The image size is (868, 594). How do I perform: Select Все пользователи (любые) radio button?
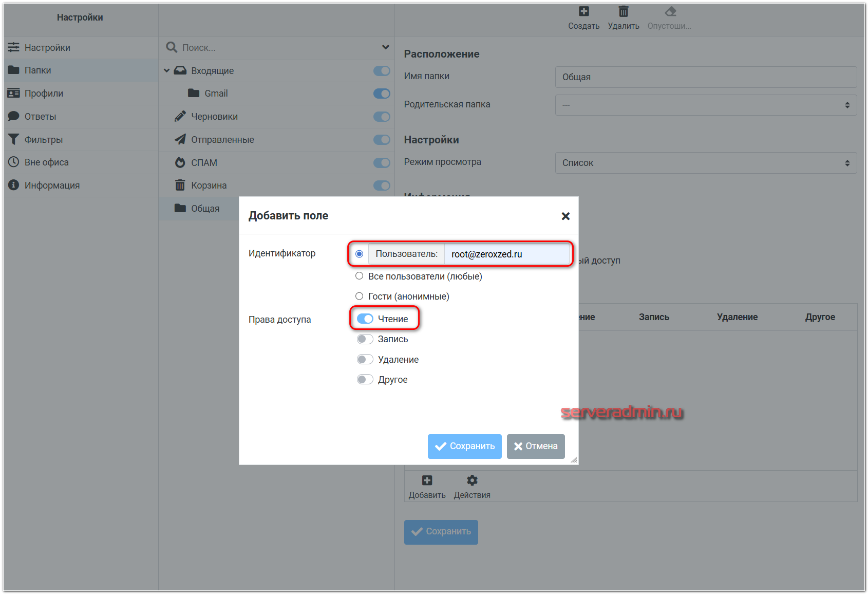point(360,276)
